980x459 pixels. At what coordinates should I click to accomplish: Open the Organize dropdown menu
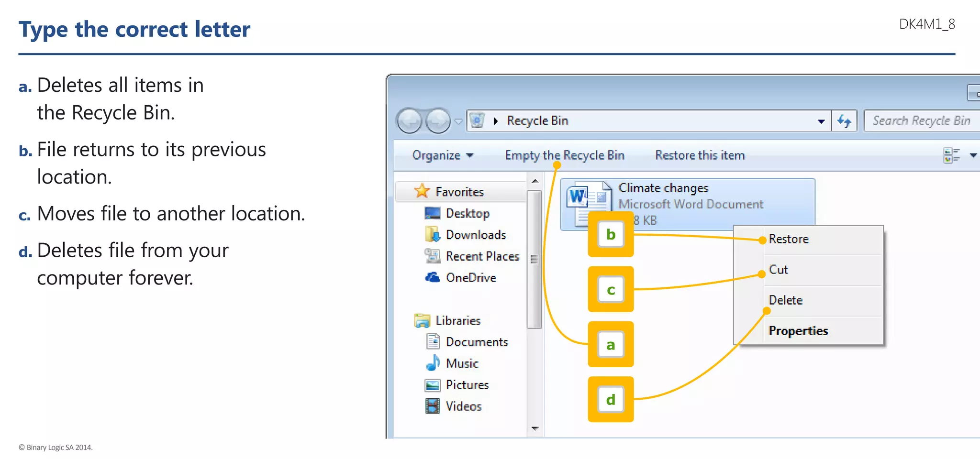(442, 155)
